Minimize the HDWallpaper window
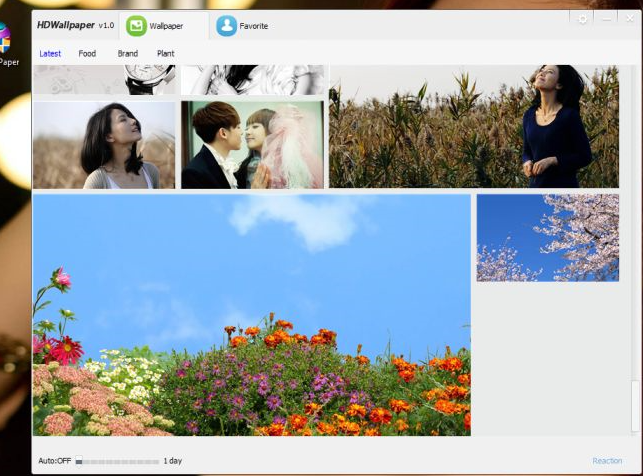This screenshot has width=643, height=476. pyautogui.click(x=607, y=20)
